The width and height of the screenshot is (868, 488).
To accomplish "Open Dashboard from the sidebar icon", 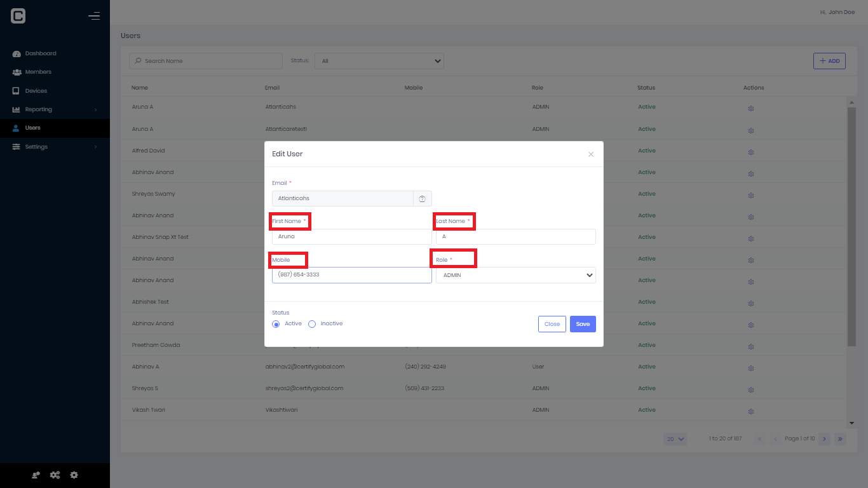I will (x=15, y=53).
